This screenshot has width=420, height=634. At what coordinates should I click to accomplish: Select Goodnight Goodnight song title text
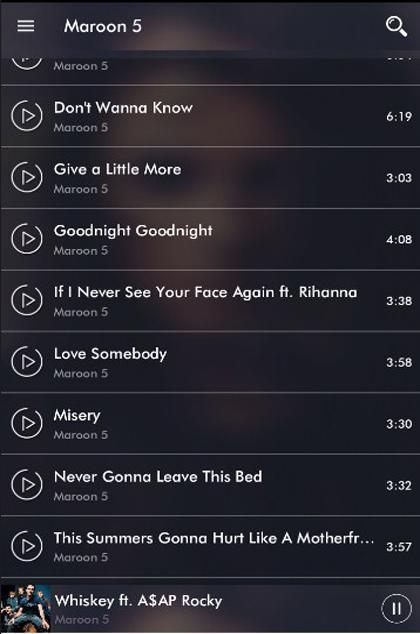(x=133, y=231)
